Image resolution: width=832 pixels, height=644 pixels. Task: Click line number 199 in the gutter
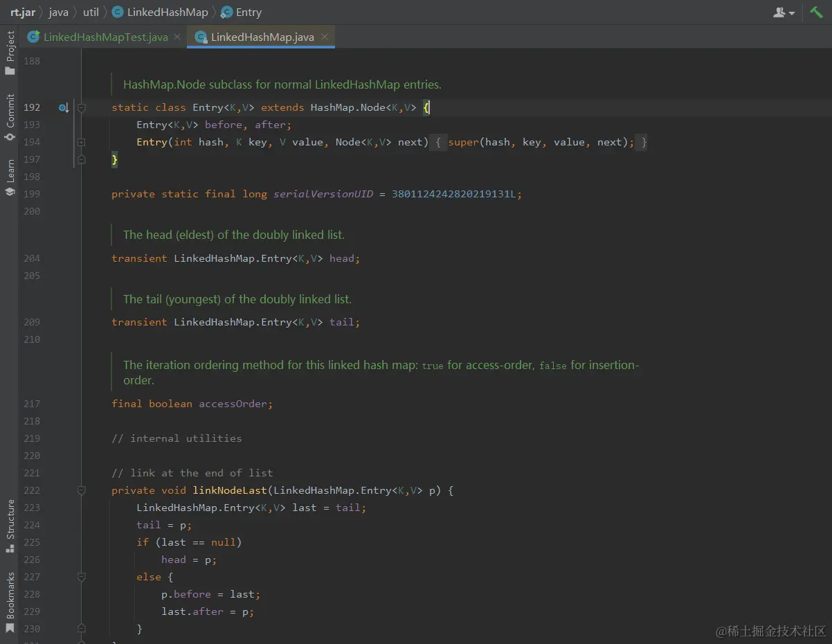pyautogui.click(x=32, y=194)
